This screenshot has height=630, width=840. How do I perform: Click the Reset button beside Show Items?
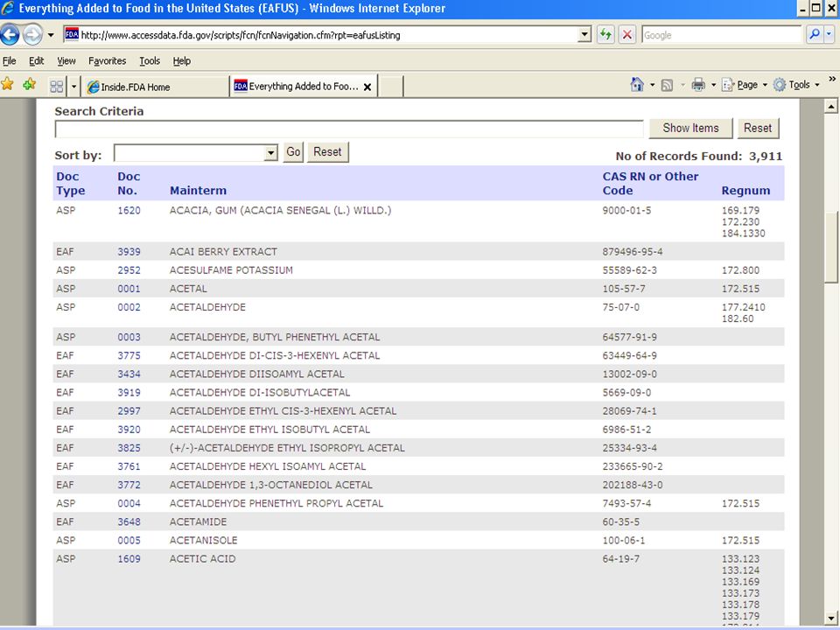[758, 128]
